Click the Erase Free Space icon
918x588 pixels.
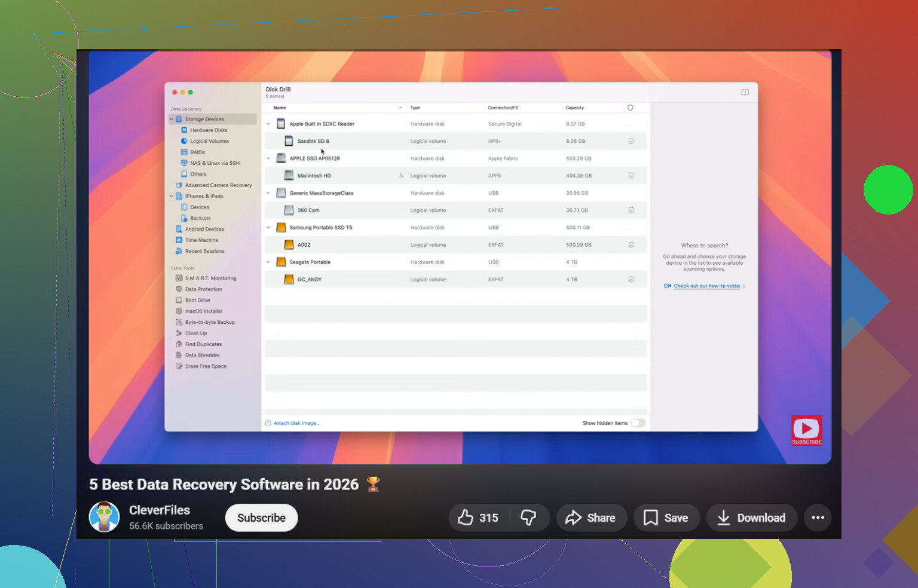tap(179, 366)
